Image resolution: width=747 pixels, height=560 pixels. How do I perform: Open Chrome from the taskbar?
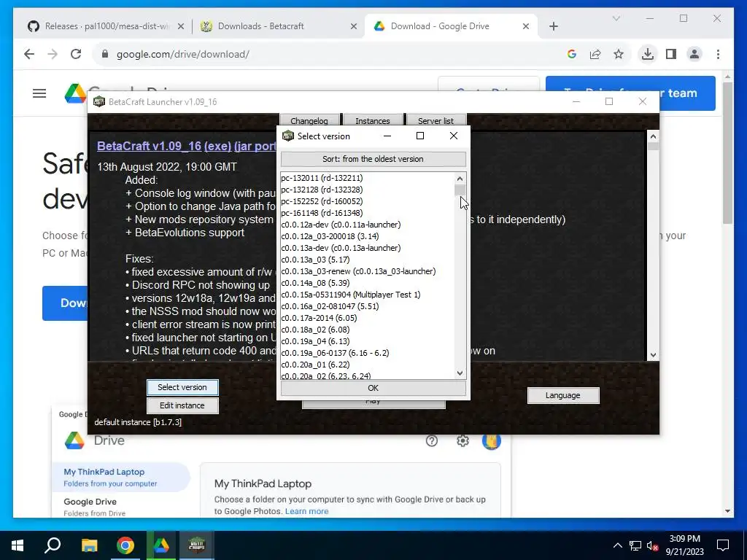[125, 545]
